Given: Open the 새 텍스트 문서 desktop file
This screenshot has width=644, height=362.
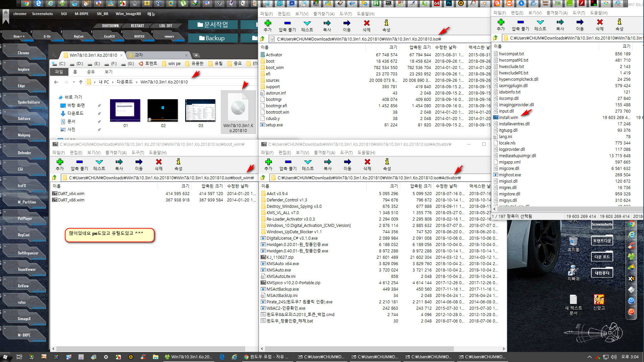Looking at the screenshot, I should [573, 305].
